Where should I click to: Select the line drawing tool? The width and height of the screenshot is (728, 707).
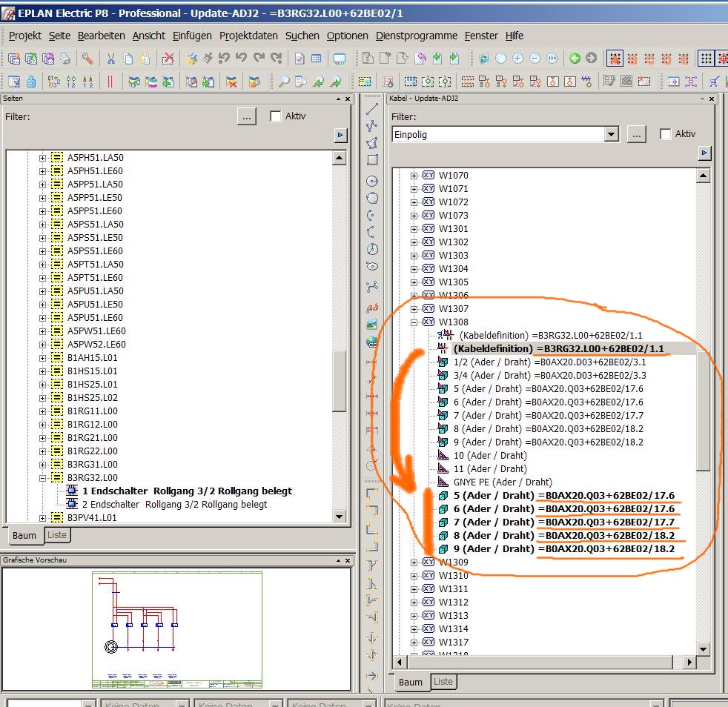pyautogui.click(x=372, y=109)
